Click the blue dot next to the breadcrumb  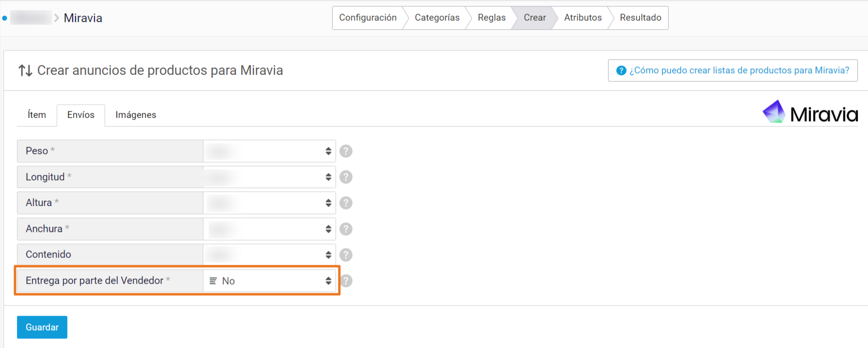click(x=5, y=18)
